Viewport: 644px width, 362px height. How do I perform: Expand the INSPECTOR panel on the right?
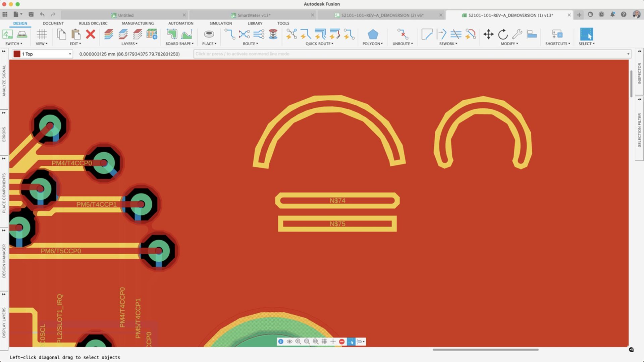pyautogui.click(x=639, y=73)
